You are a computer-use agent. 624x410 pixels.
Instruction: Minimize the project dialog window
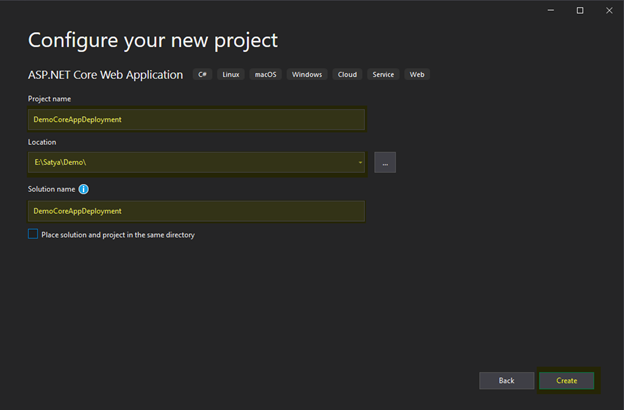[x=553, y=10]
